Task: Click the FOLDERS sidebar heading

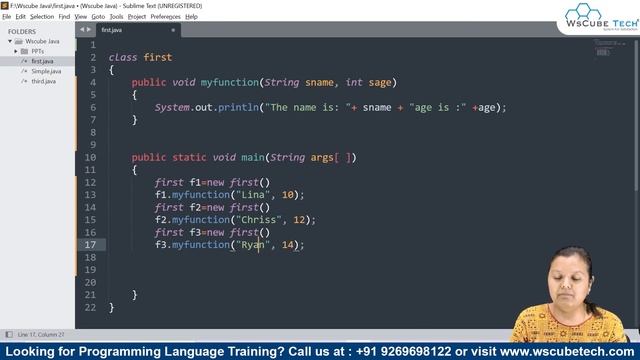Action: click(x=22, y=31)
